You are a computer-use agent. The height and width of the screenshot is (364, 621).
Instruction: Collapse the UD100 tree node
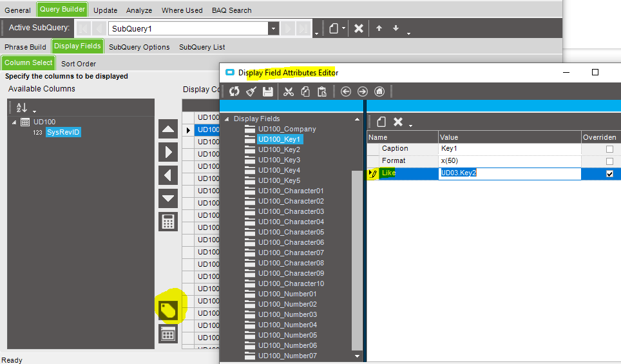(x=14, y=122)
